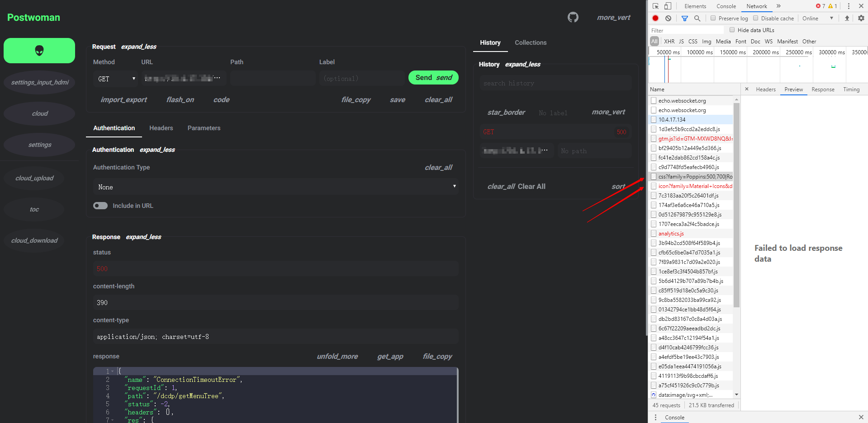
Task: Switch to the Parameters tab
Action: [204, 128]
